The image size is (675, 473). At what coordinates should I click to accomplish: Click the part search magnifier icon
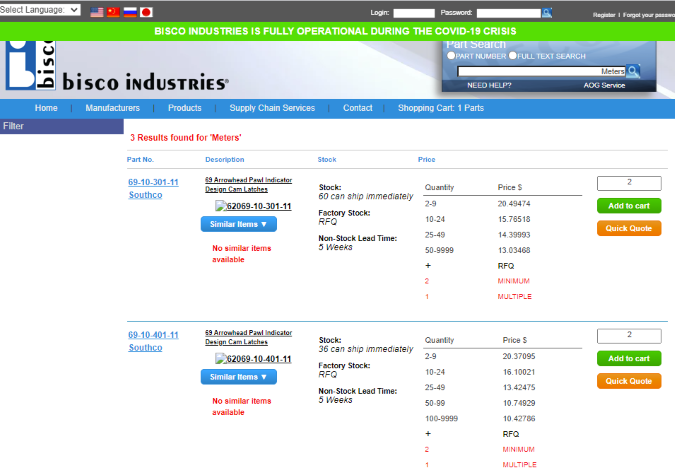[632, 72]
